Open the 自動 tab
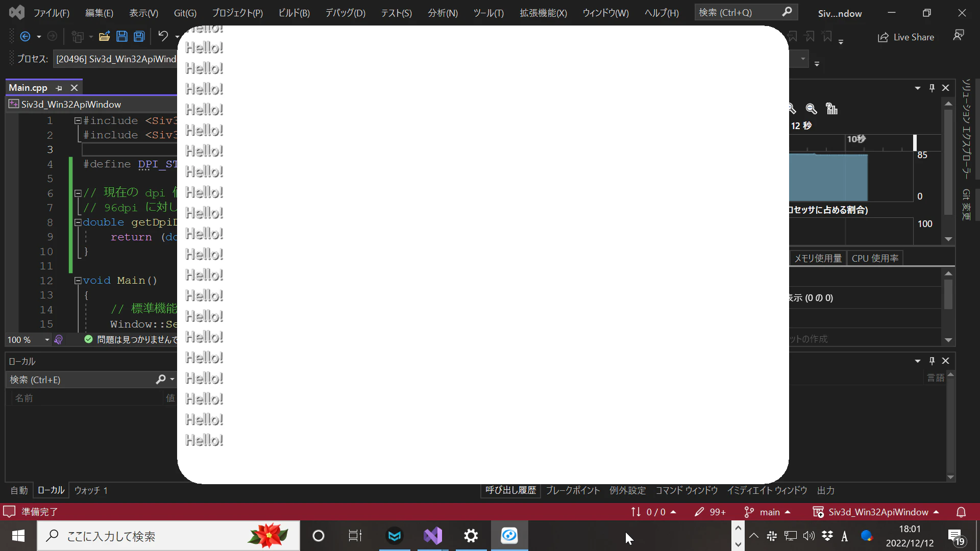Viewport: 980px width, 551px height. pos(19,490)
